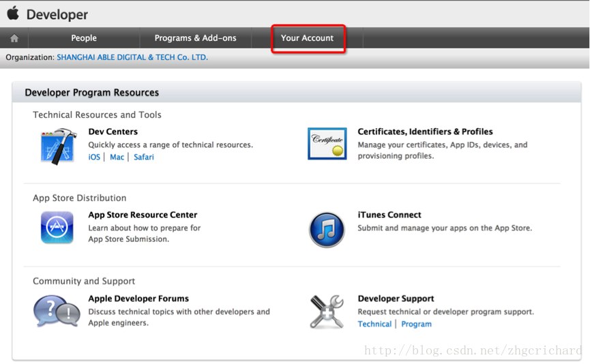Click the 'Organization:' label
Viewport: 590px width, 364px height.
[x=30, y=57]
